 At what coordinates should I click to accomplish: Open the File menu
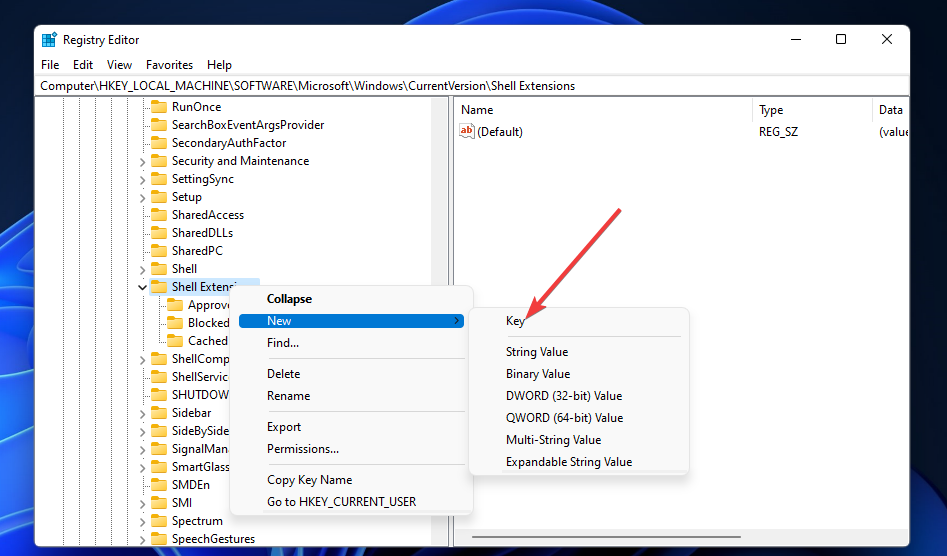(x=50, y=65)
